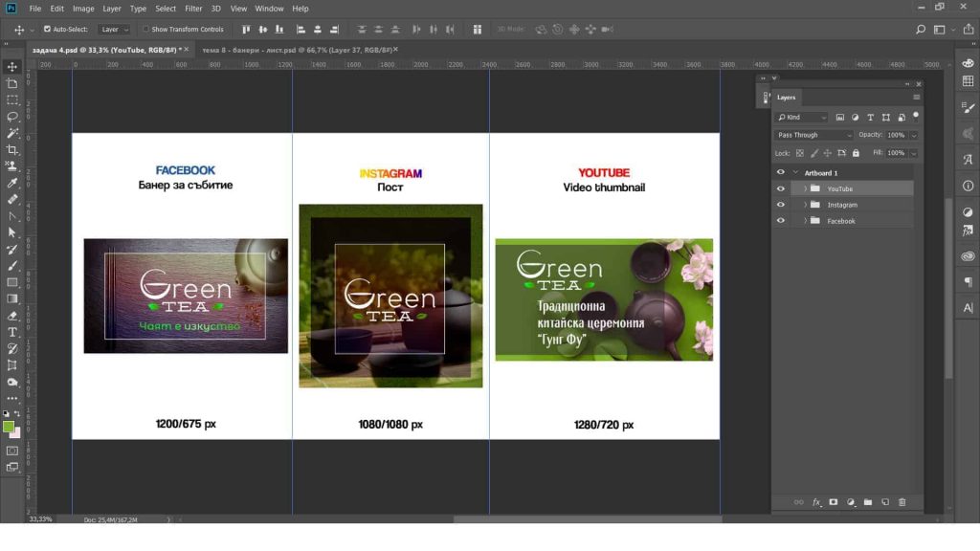Toggle lock transparent pixels

pyautogui.click(x=799, y=153)
